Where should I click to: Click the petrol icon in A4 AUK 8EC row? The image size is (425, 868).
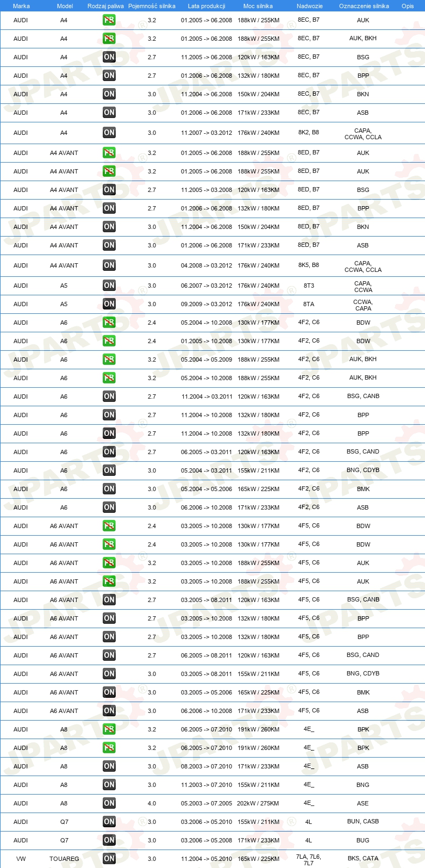click(109, 20)
